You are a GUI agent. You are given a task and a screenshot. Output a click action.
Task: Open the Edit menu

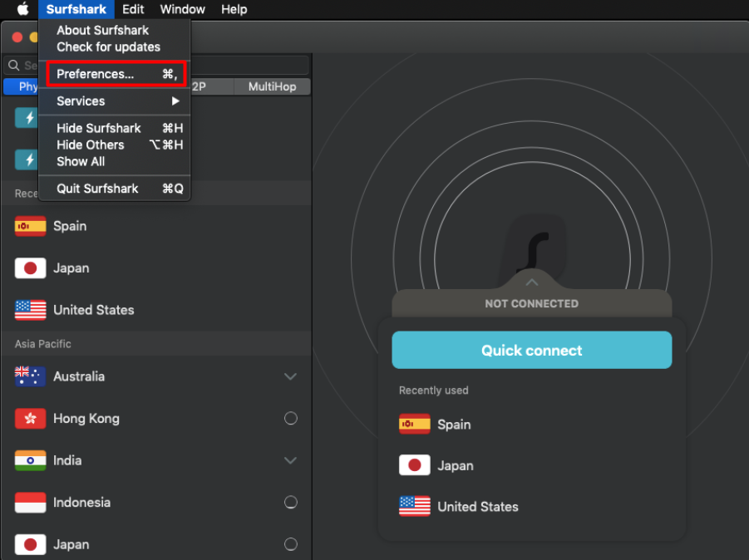pyautogui.click(x=133, y=9)
